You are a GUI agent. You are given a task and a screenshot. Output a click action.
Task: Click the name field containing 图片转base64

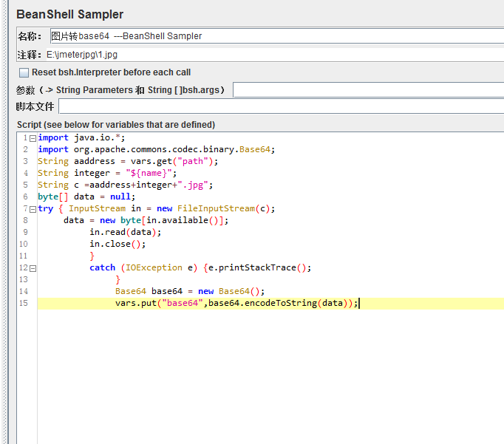click(277, 36)
